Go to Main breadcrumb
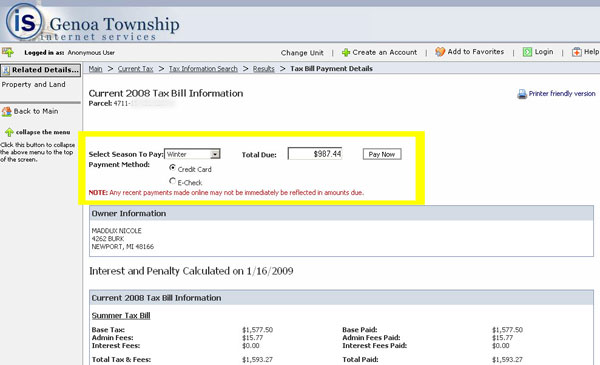Screen dimensions: 600x365 95,69
